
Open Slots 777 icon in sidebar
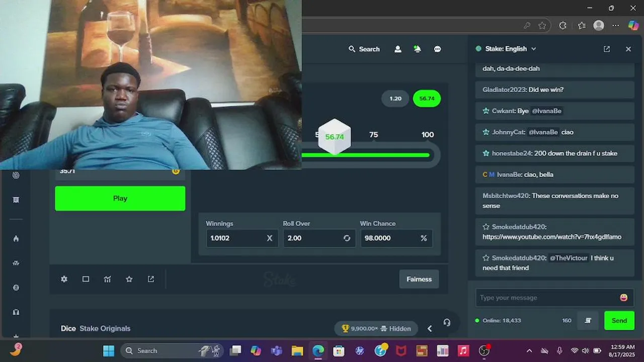click(16, 263)
